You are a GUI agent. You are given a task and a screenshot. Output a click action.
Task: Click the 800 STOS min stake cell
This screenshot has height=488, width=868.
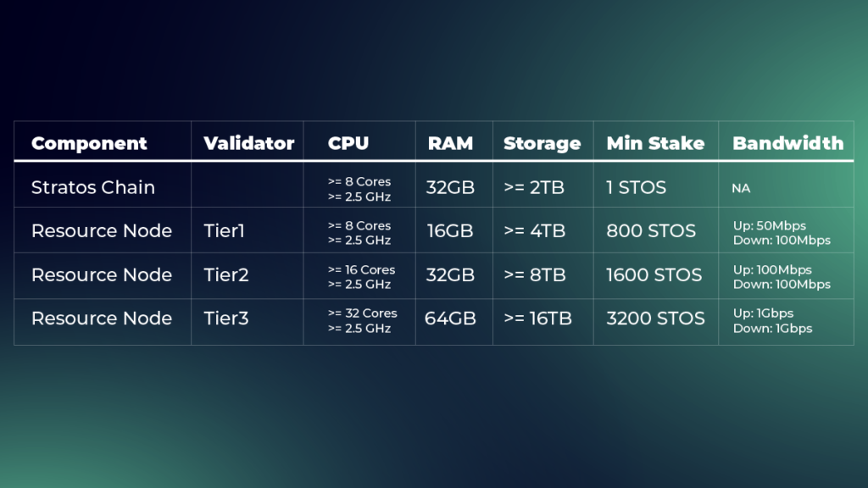[651, 230]
